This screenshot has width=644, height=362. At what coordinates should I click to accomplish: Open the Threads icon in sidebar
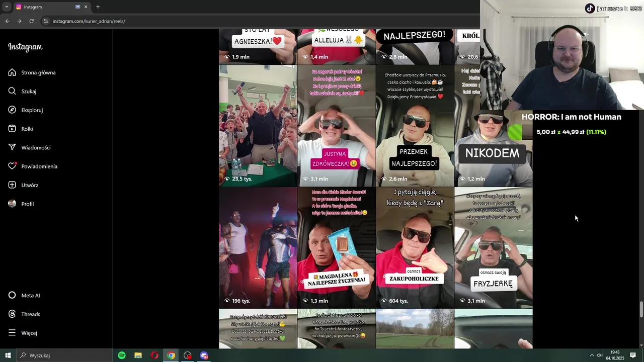coord(12,314)
